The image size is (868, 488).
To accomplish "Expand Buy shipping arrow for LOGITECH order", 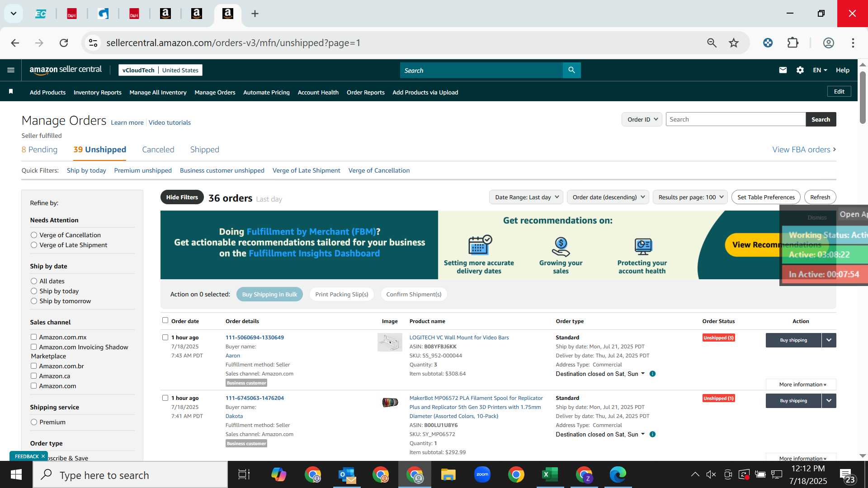I will click(829, 340).
